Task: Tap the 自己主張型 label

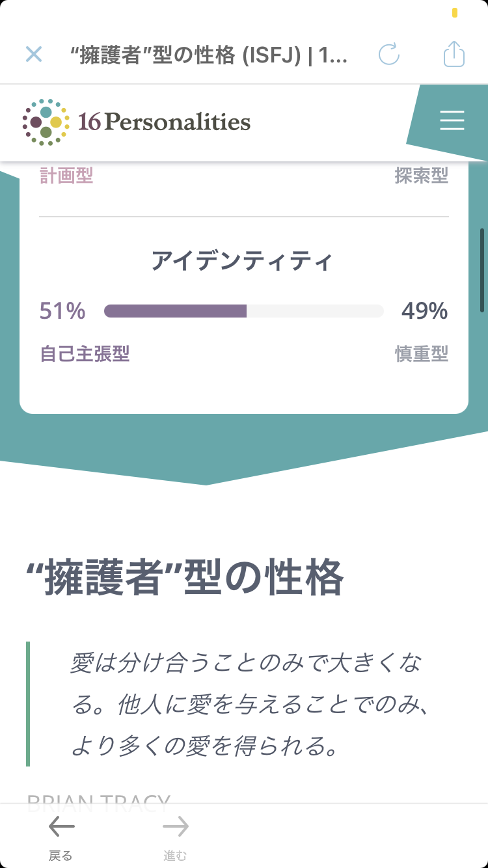Action: tap(85, 354)
